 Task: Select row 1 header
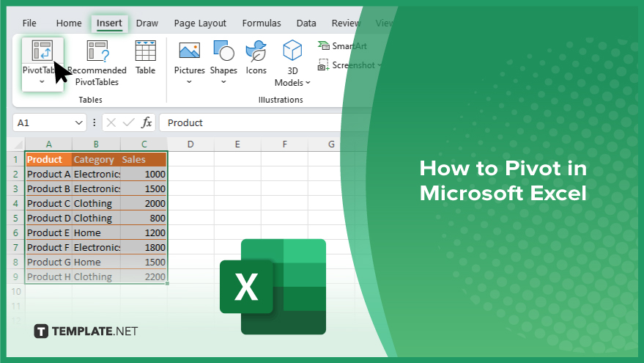click(x=15, y=160)
